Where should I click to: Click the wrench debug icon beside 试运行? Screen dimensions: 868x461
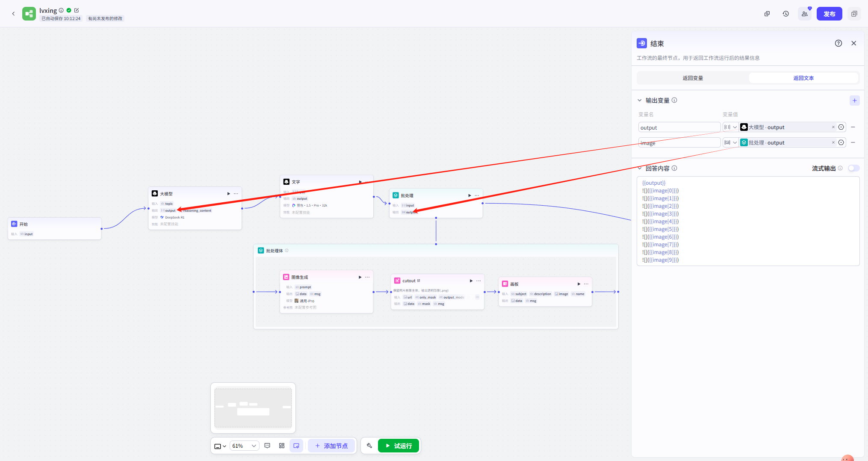click(369, 446)
